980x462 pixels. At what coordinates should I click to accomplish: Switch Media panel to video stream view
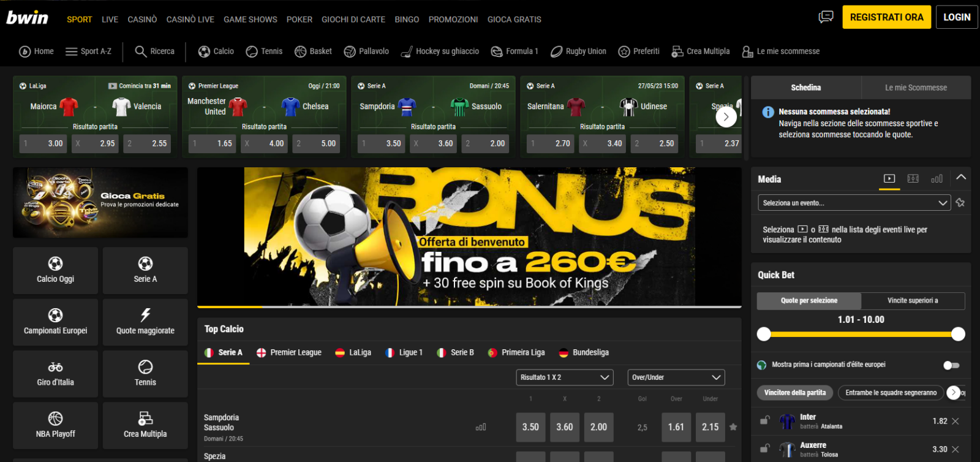click(x=889, y=179)
